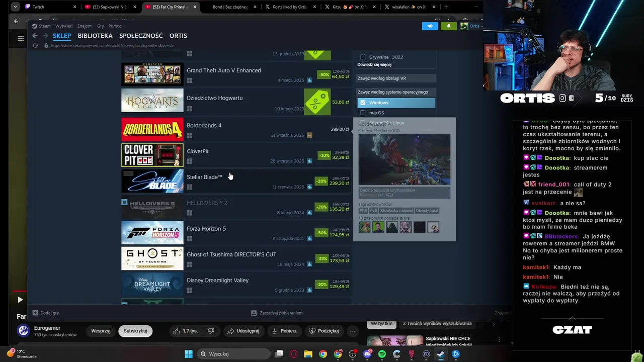Open the SKLEP tab
The image size is (644, 362).
(x=62, y=36)
